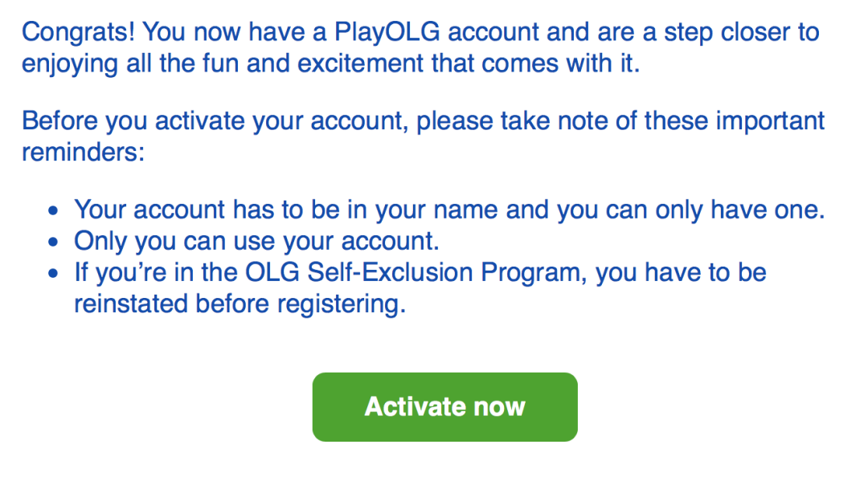Click "a step closer to" phrase
This screenshot has height=477, width=868.
734,33
